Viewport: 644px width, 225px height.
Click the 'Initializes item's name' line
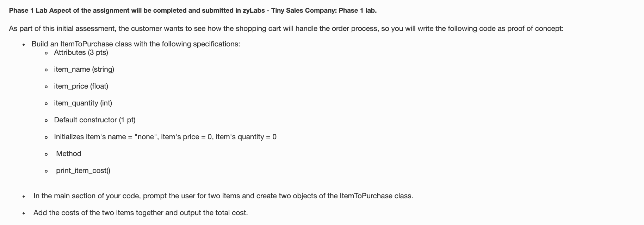point(165,137)
